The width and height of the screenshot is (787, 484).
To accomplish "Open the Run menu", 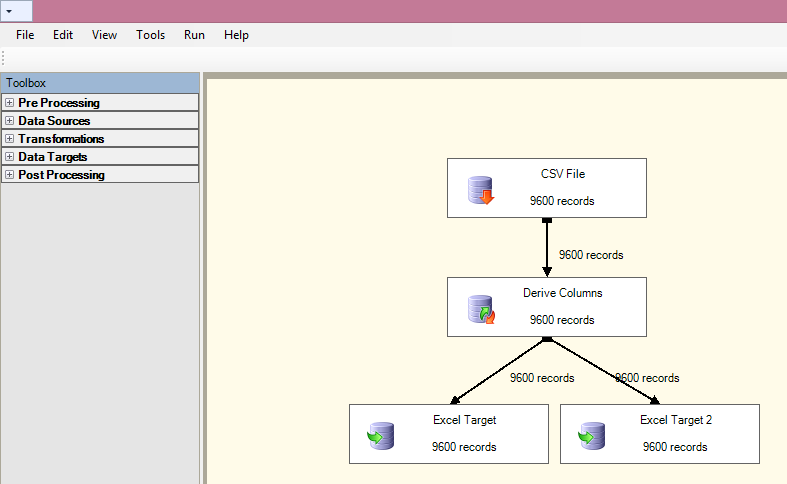I will point(194,35).
